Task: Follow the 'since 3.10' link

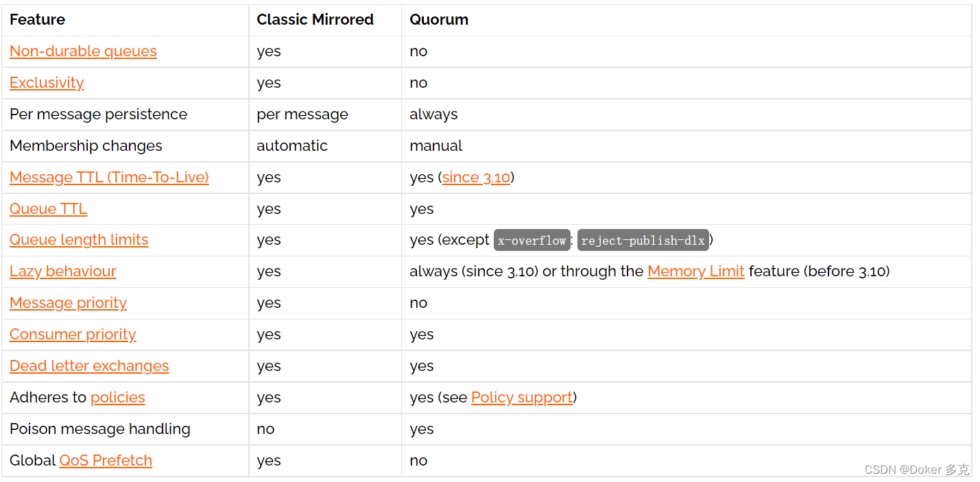Action: click(x=476, y=178)
